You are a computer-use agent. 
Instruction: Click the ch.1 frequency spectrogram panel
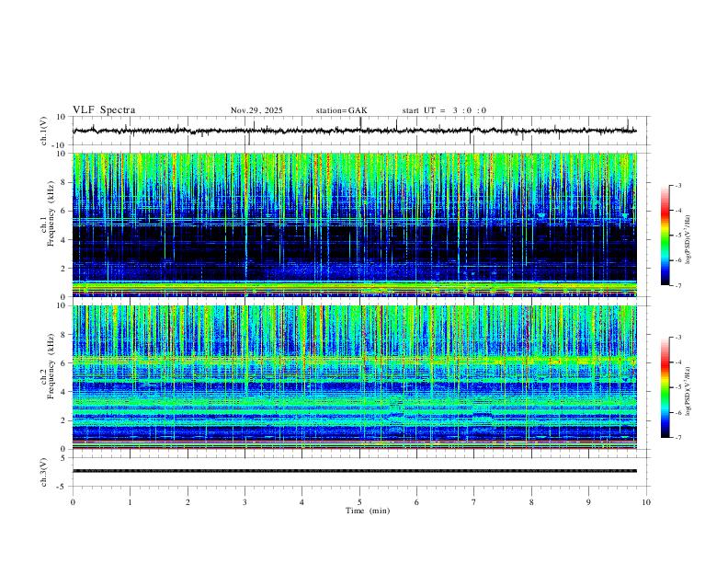pyautogui.click(x=355, y=224)
